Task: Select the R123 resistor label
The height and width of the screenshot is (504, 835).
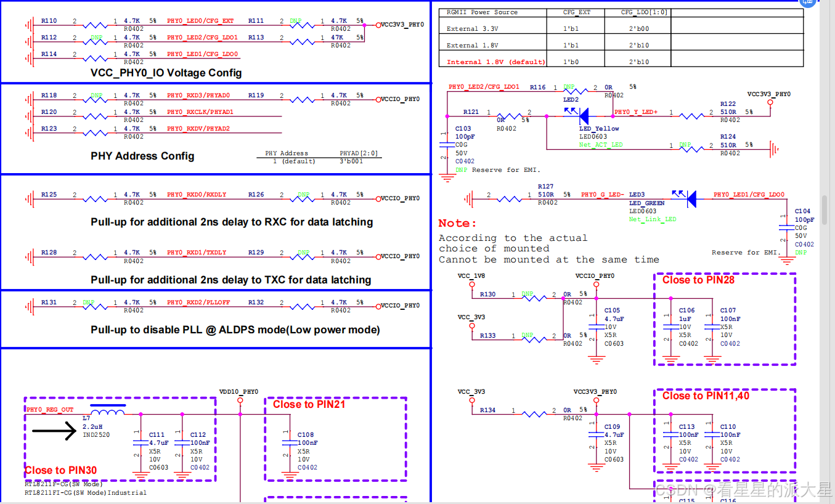Action: [x=49, y=129]
